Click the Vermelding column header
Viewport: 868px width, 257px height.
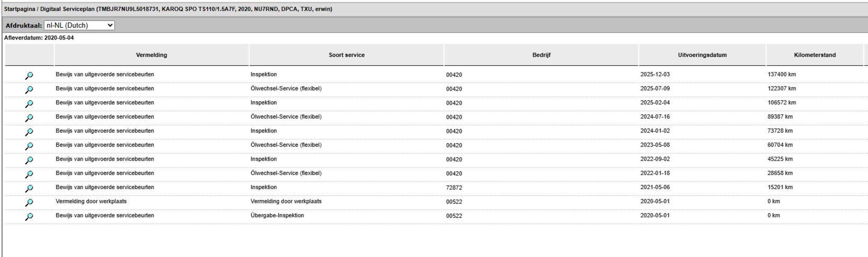click(x=151, y=55)
